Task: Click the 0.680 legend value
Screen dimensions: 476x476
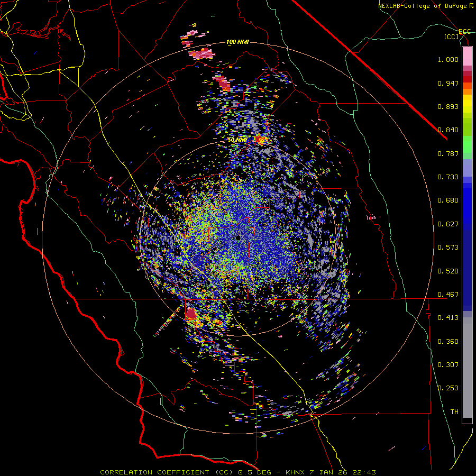Action: point(448,200)
